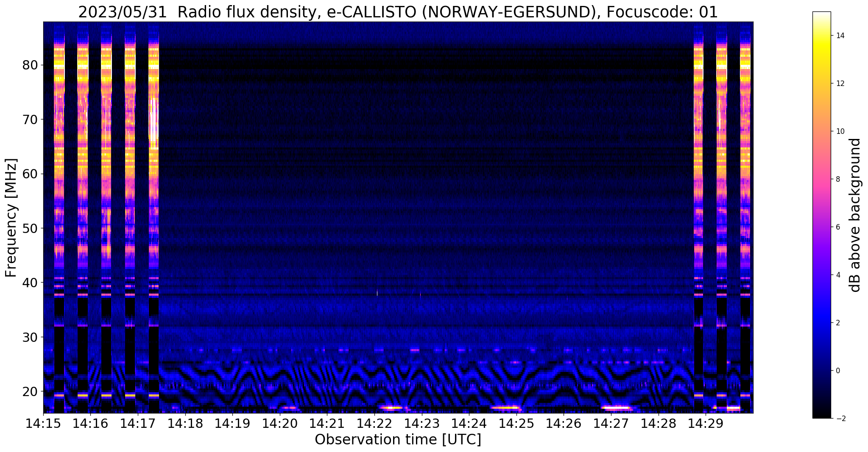Click the plot title mentioning e-CALLISTO NORWAY-EGERSUND
Viewport: 868px width, 452px height.
(x=398, y=12)
